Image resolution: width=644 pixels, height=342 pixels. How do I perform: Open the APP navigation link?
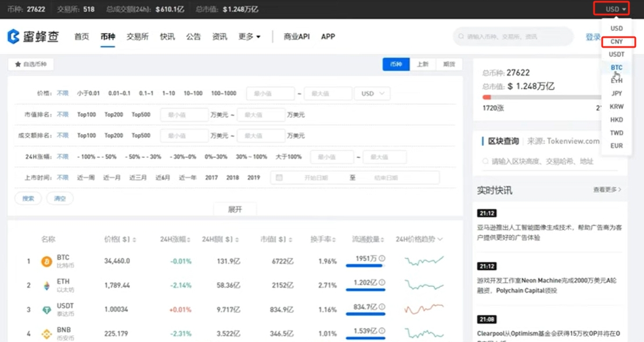[x=328, y=37]
